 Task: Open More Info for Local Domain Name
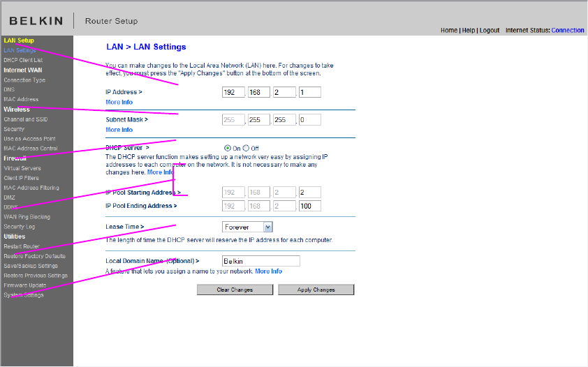pyautogui.click(x=268, y=271)
